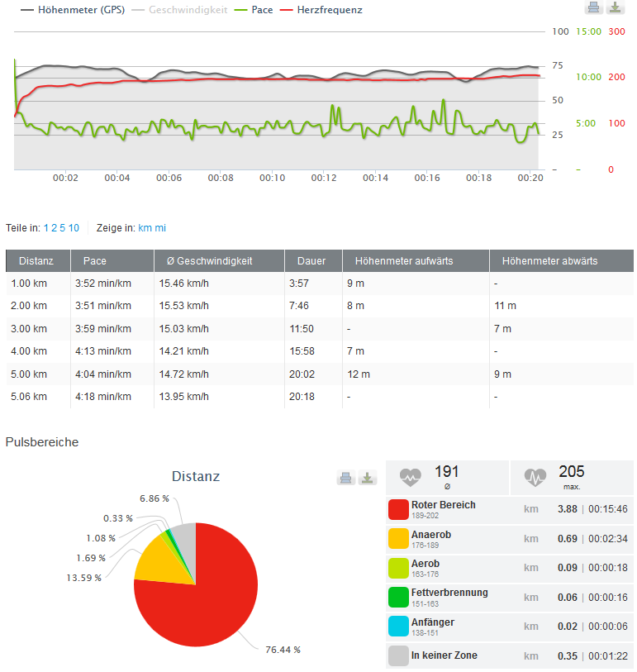Click the Roter Bereich red color swatch

[x=399, y=509]
